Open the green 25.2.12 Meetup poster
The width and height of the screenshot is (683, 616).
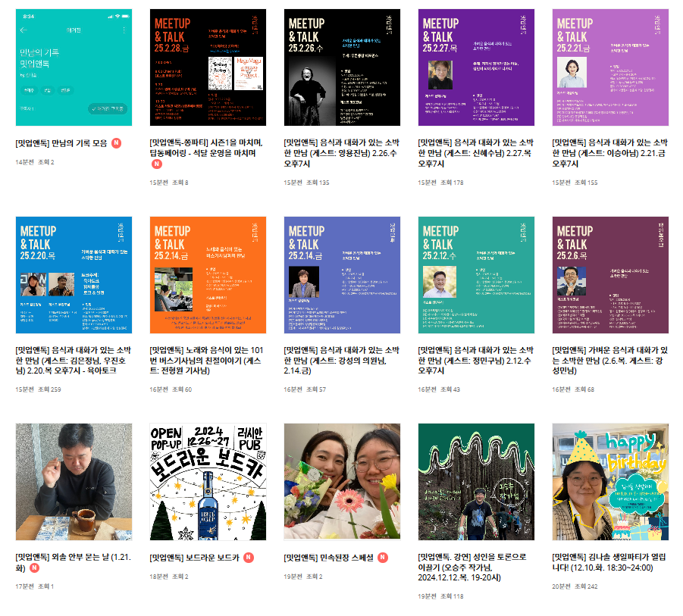[476, 275]
